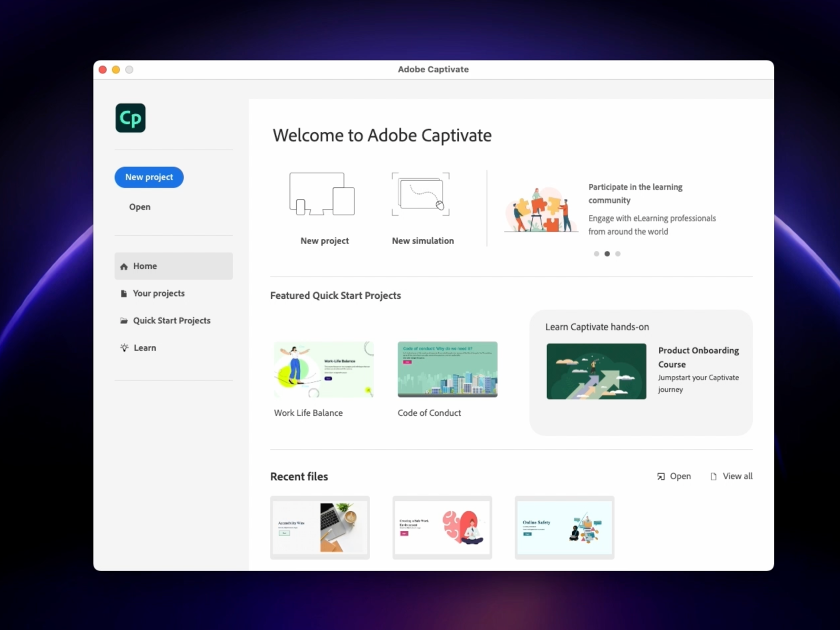Open the Accessibility Wins recent file
Screen dimensions: 840x630
pos(320,528)
